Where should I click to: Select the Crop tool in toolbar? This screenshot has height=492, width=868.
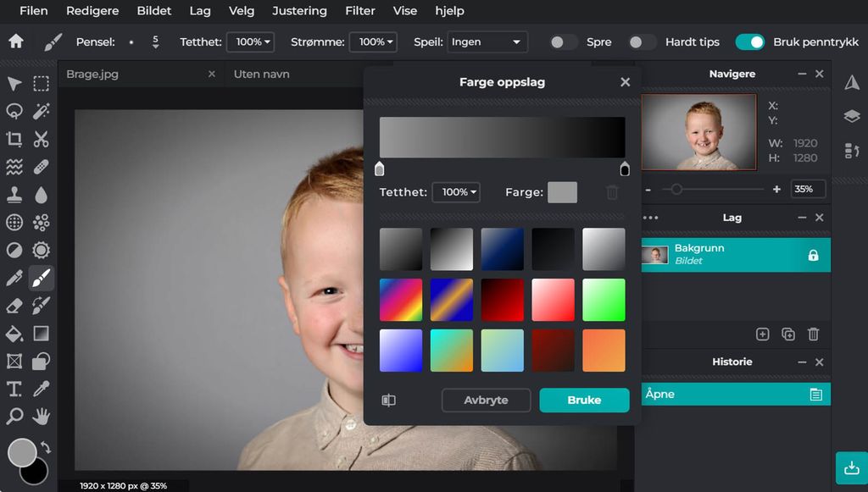click(x=14, y=139)
